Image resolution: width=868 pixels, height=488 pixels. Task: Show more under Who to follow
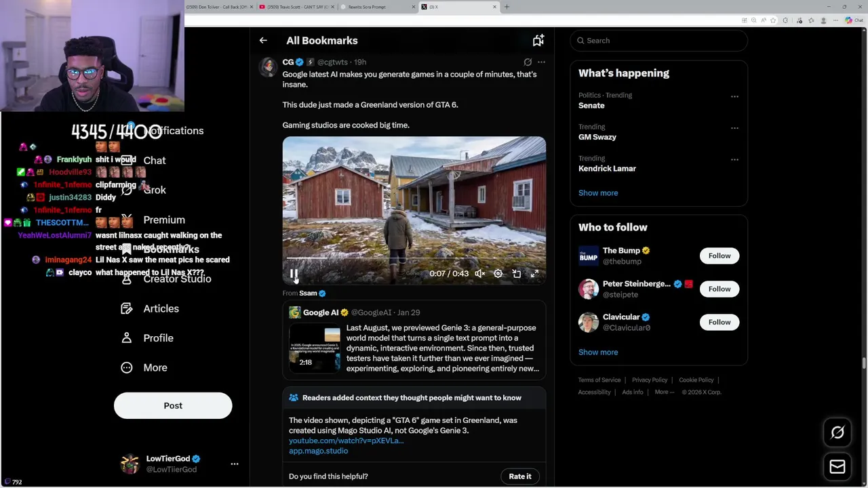(598, 352)
